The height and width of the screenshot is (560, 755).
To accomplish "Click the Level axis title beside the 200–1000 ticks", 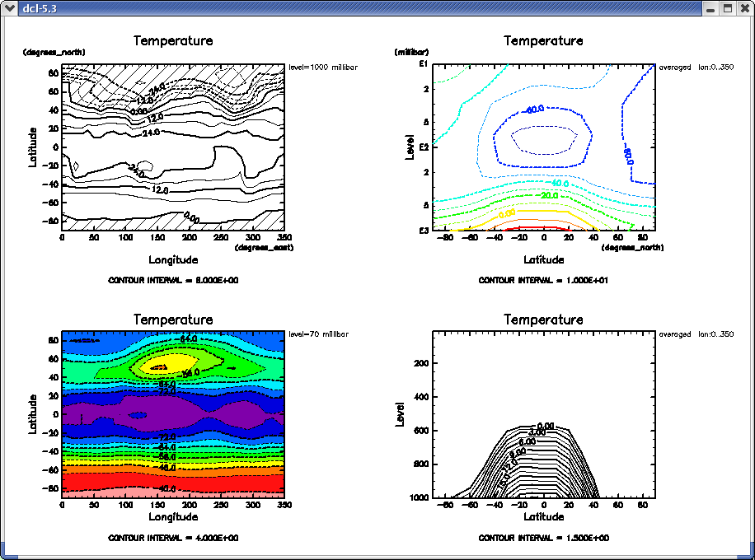I will click(400, 414).
